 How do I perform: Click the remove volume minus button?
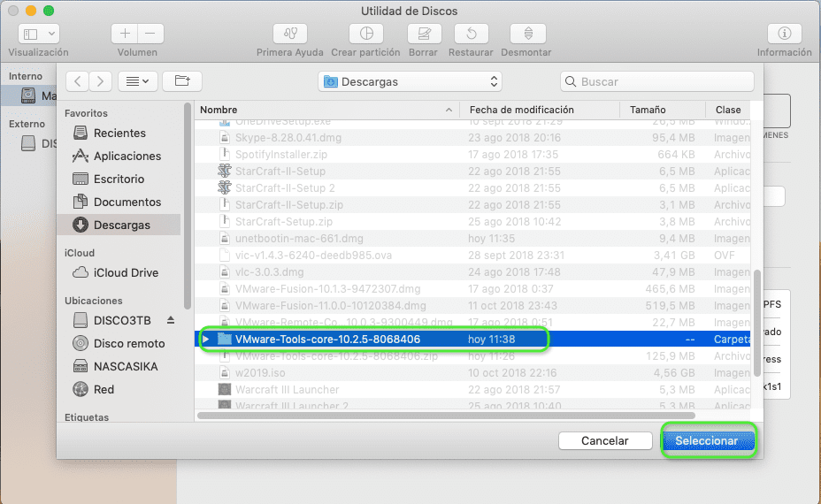tap(150, 34)
